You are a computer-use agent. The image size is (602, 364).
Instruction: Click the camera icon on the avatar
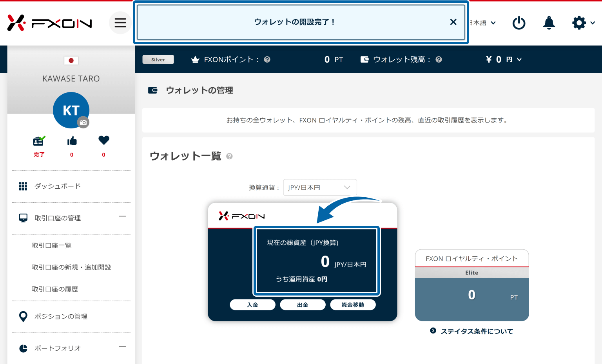[83, 123]
